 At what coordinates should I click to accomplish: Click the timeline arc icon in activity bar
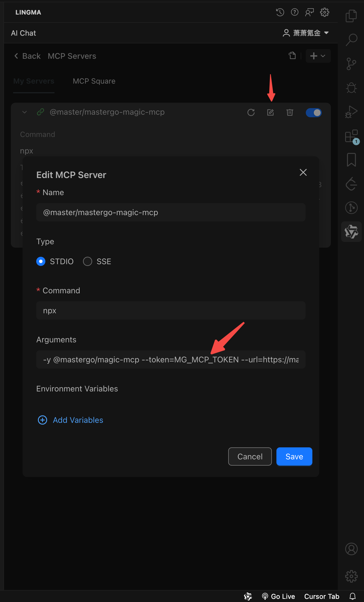pyautogui.click(x=351, y=184)
